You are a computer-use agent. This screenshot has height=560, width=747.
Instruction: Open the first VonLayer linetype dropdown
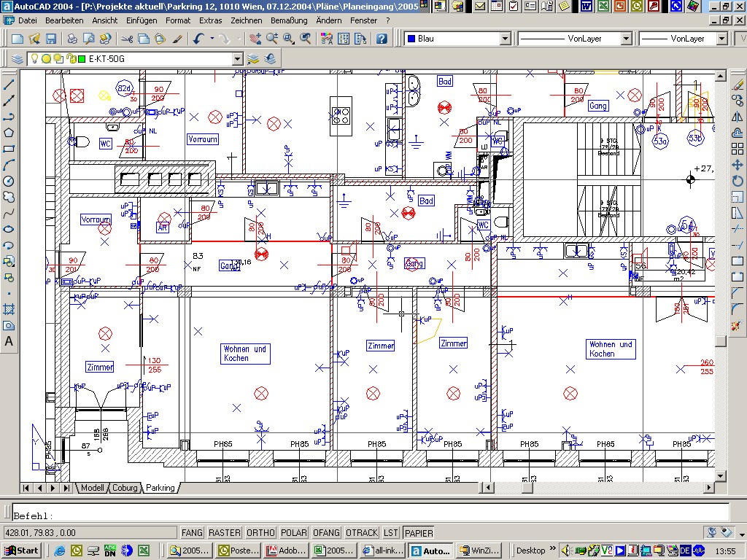pyautogui.click(x=627, y=39)
